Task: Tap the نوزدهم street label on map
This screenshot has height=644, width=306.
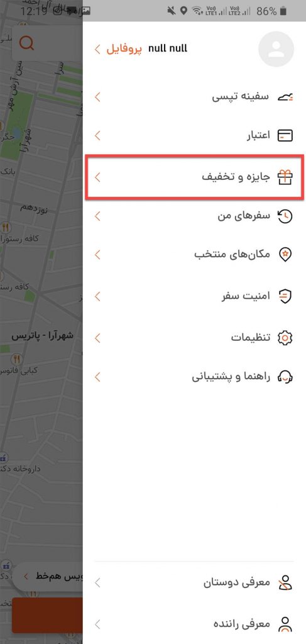Action: point(35,209)
